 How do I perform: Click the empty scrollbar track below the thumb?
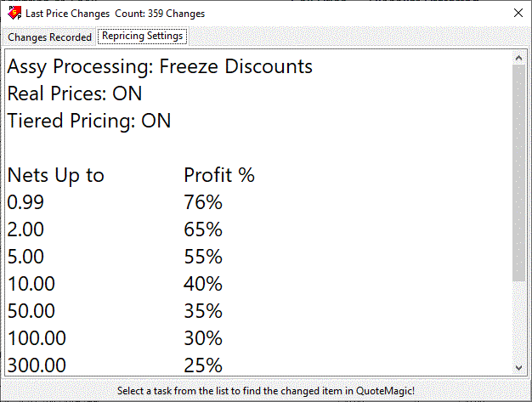point(519,323)
